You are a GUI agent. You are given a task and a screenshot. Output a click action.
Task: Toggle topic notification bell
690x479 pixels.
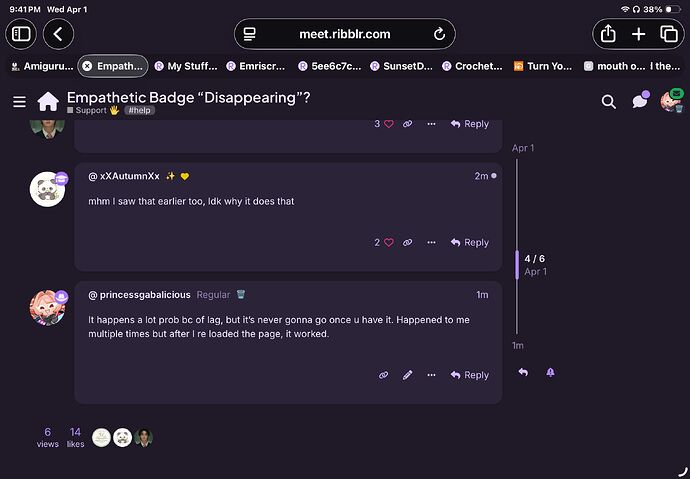point(550,372)
